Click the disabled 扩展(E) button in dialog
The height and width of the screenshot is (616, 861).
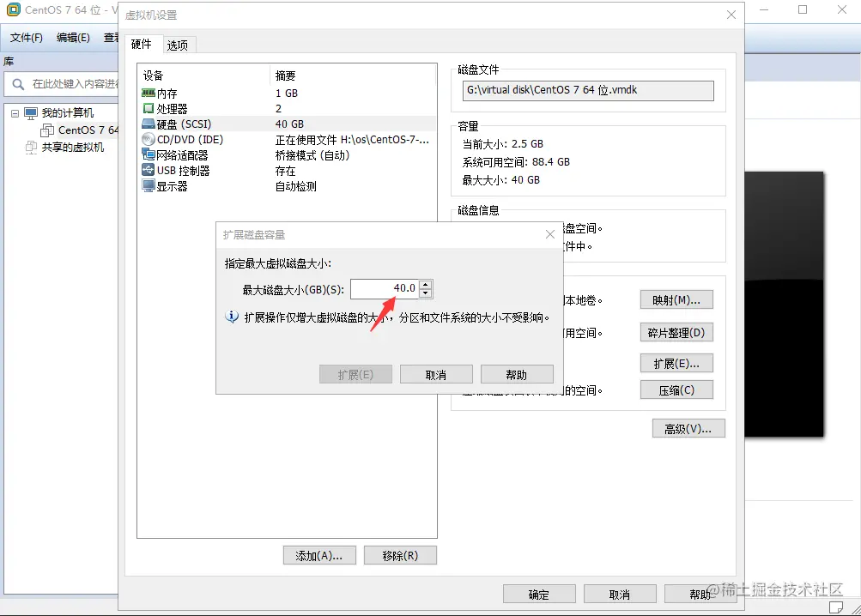[355, 374]
